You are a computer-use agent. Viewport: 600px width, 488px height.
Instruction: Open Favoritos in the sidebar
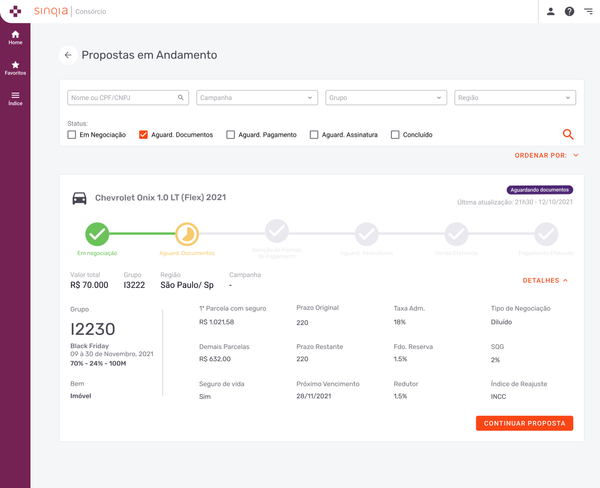click(15, 68)
